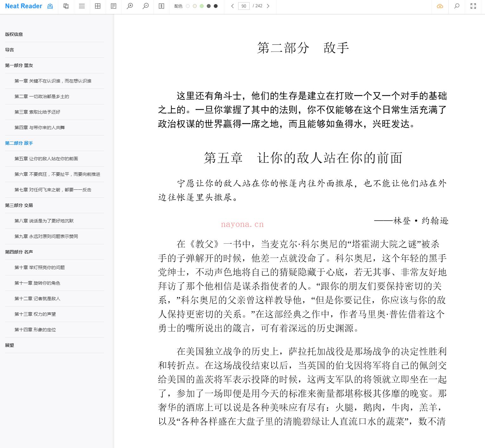Screen dimensions: 485x448
Task: Zoom out with the magnifier minus icon
Action: 146,6
